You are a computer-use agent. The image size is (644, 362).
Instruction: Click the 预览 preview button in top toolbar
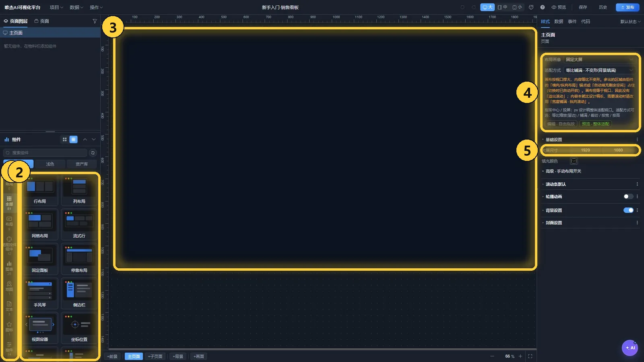click(x=559, y=7)
